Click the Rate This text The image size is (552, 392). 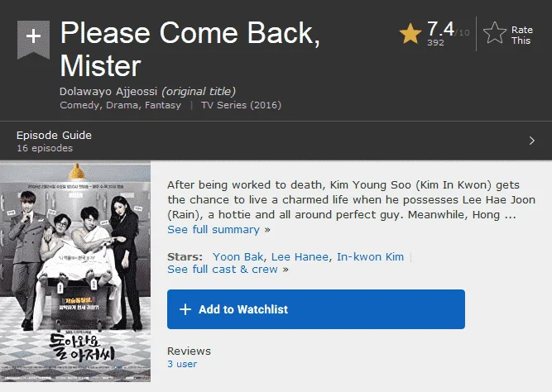521,36
